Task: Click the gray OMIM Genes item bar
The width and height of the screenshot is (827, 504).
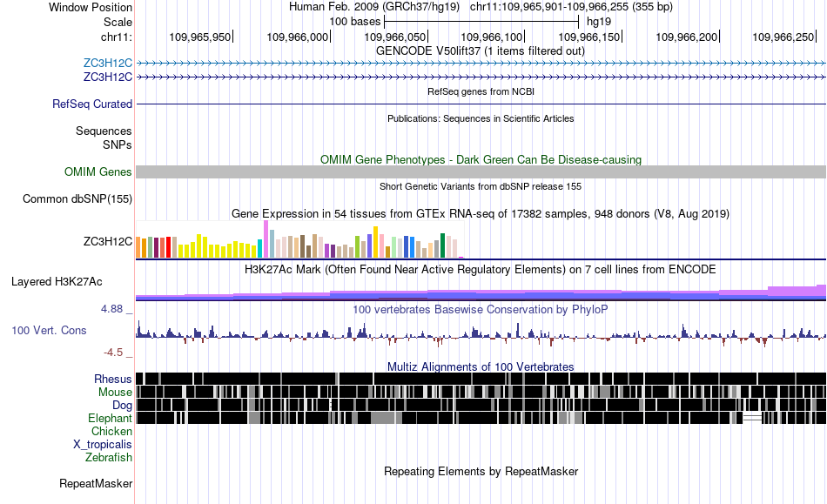Action: coord(481,171)
